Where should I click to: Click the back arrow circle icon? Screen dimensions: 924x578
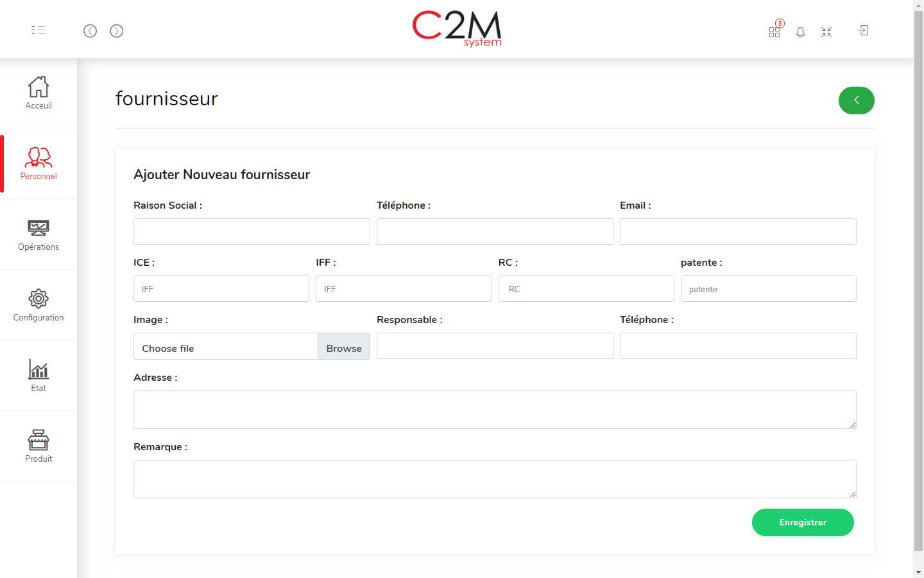(x=90, y=31)
